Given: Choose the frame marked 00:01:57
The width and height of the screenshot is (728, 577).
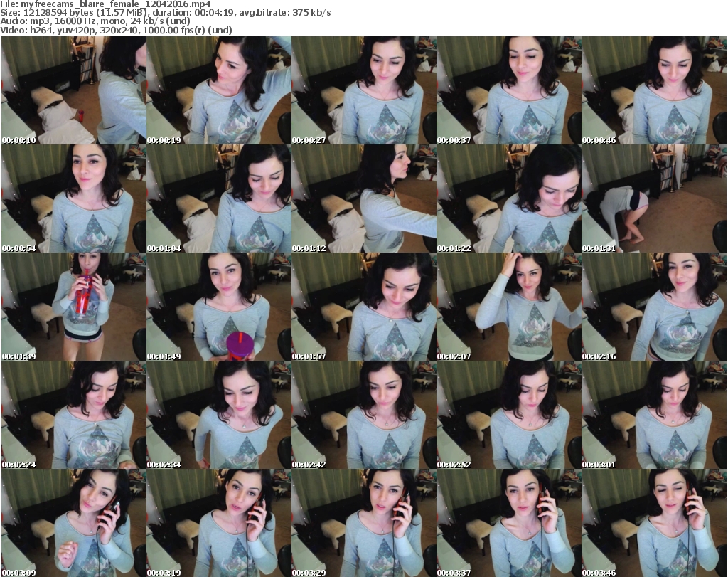Looking at the screenshot, I should [364, 307].
